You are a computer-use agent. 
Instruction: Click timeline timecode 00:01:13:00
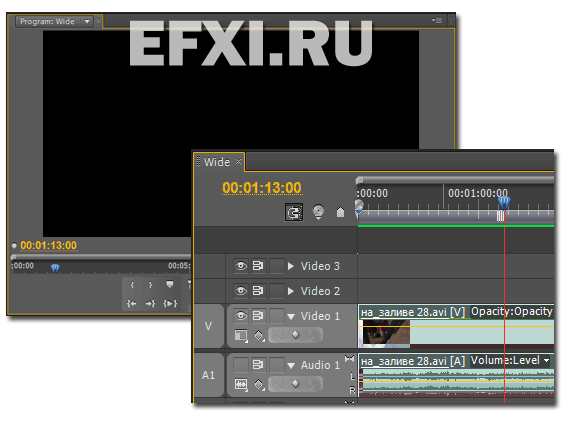click(262, 187)
